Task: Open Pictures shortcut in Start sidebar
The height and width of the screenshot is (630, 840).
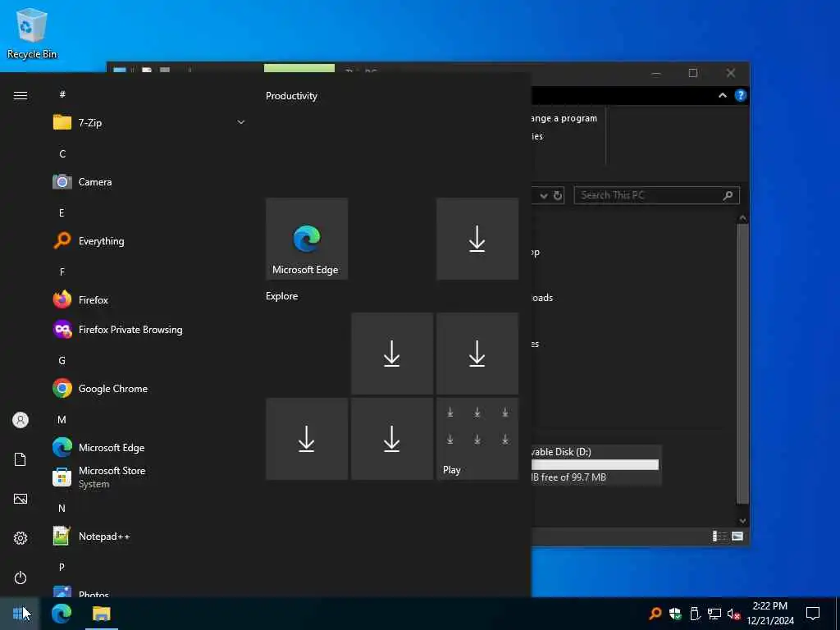Action: tap(21, 499)
